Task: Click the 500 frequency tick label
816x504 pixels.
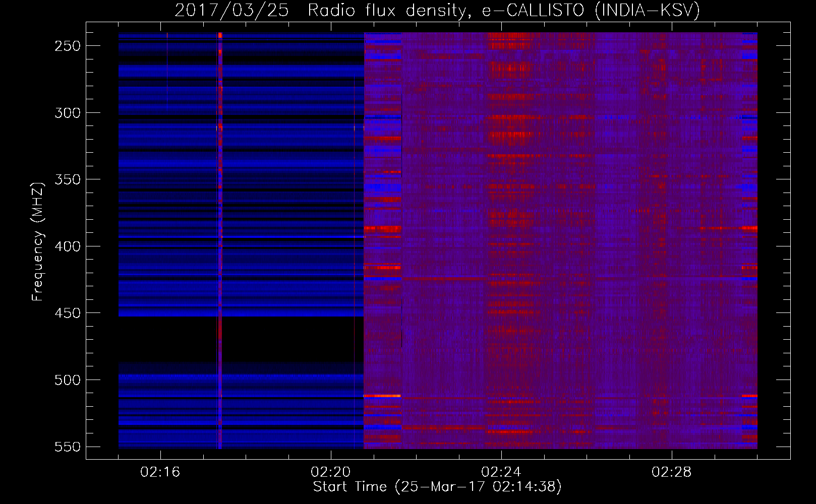Action: (x=68, y=380)
